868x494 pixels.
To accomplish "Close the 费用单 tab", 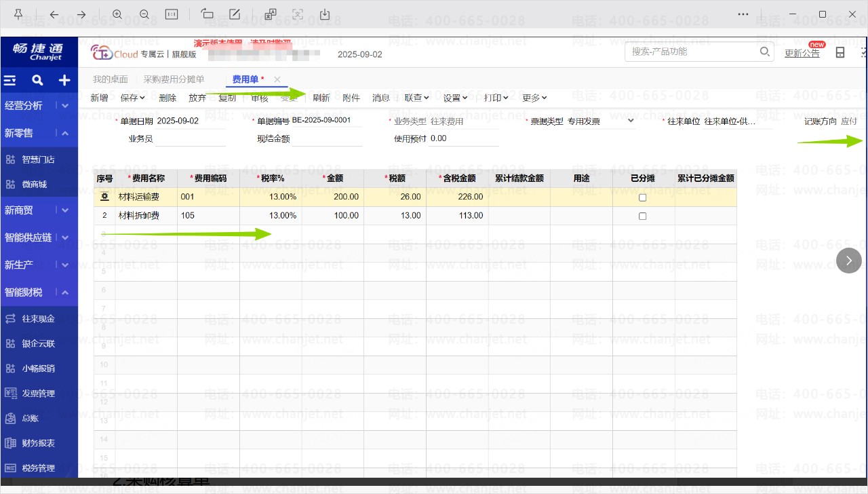I will coord(277,79).
